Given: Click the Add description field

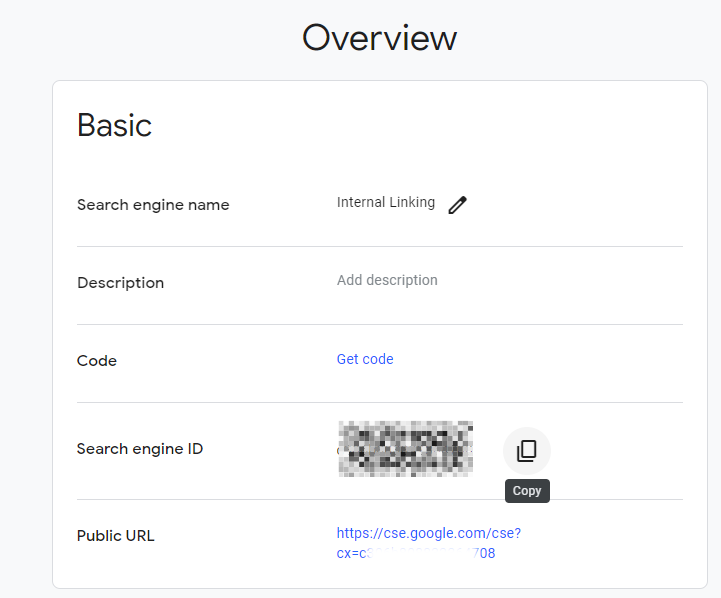Looking at the screenshot, I should tap(387, 280).
